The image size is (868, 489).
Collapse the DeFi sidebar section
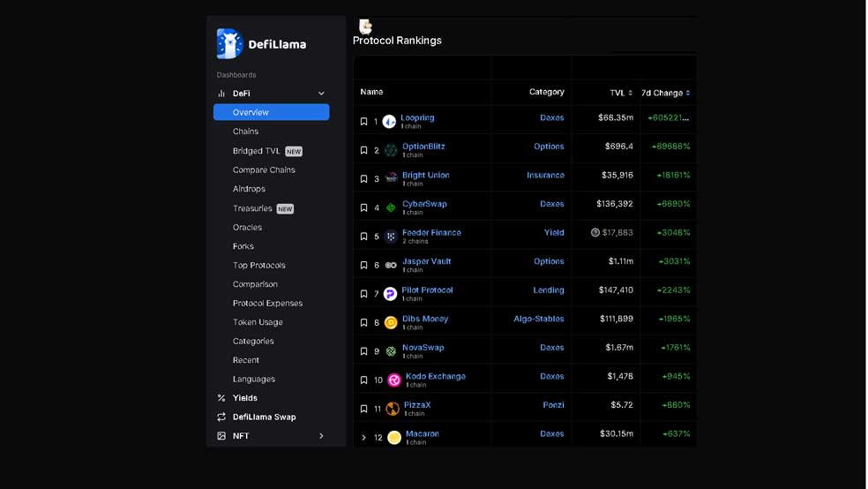[321, 94]
